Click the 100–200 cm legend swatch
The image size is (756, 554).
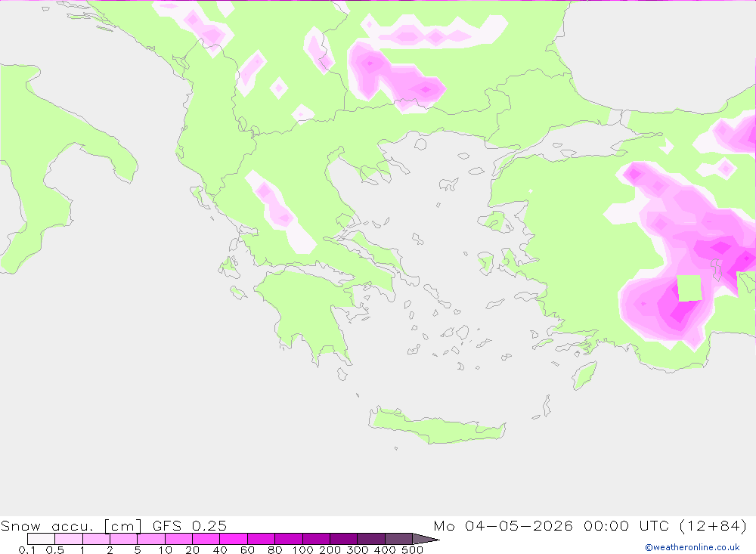pyautogui.click(x=316, y=539)
